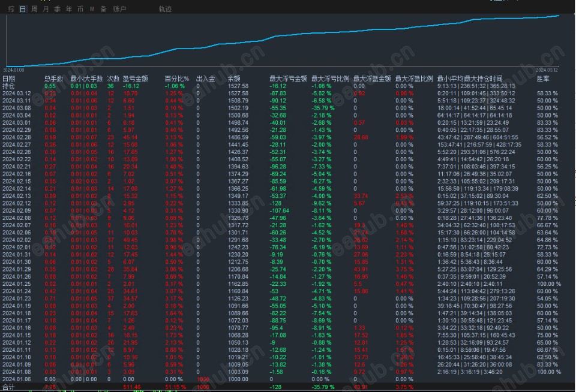Sort by the 余额 column header
The height and width of the screenshot is (392, 576).
click(234, 79)
